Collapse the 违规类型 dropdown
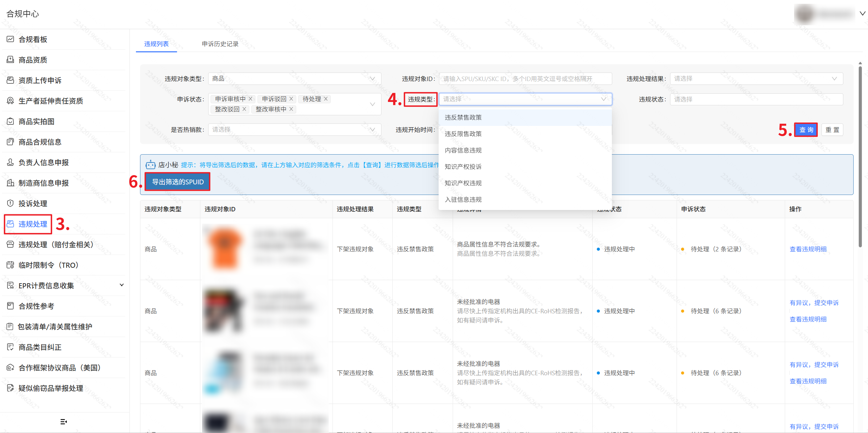The image size is (868, 433). tap(603, 99)
